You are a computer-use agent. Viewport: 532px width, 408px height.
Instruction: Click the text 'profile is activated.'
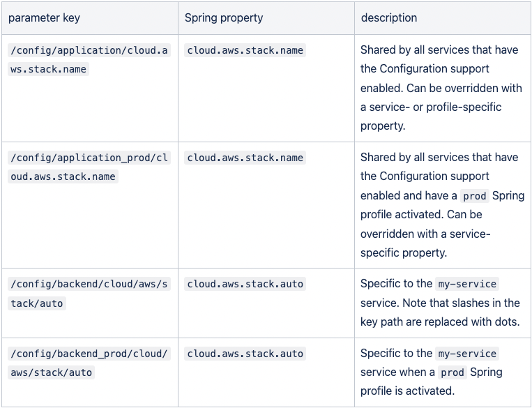(407, 391)
